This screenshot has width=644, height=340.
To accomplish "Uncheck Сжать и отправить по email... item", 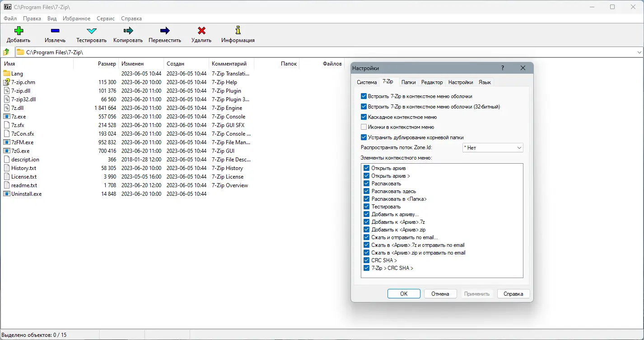I will (366, 237).
